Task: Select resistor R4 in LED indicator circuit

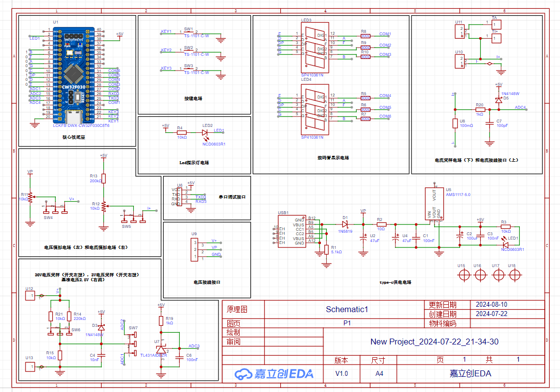Action: click(x=181, y=133)
